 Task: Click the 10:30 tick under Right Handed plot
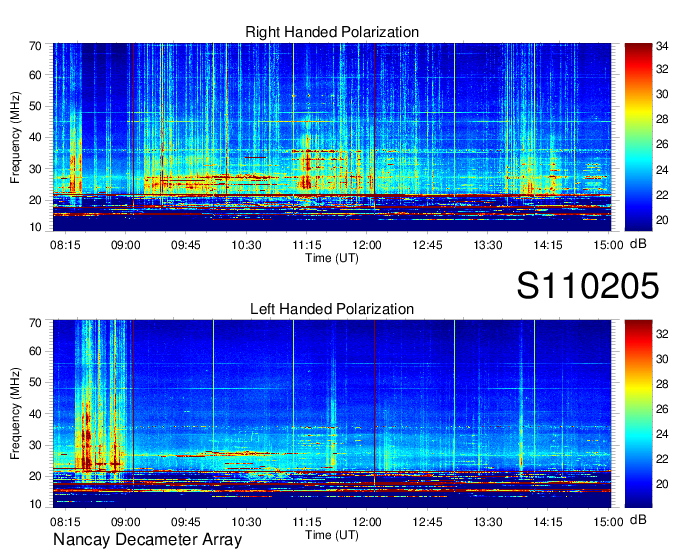coord(246,245)
